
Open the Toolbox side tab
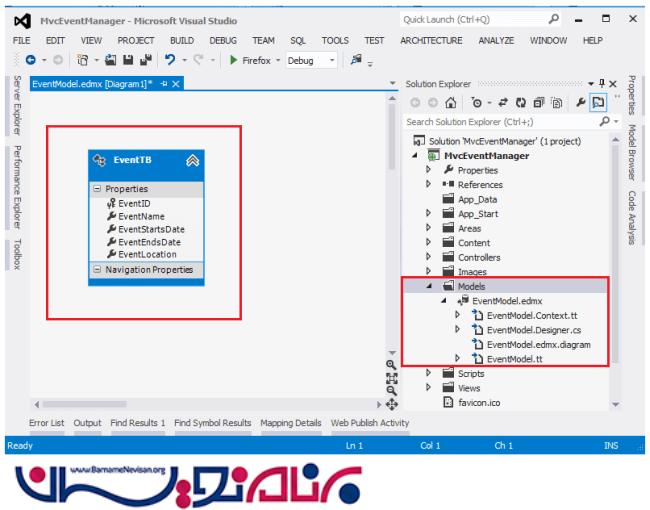tap(17, 254)
